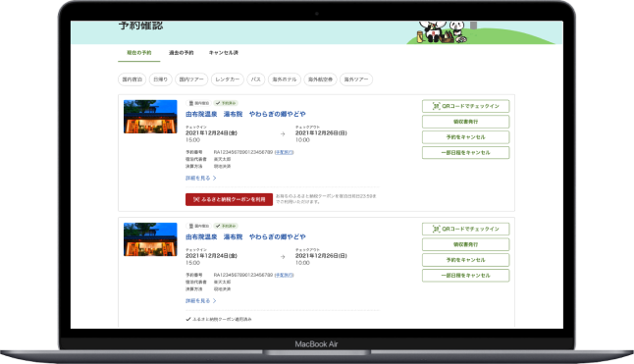Click 一部日程をキャンセル in first reservation card
The height and width of the screenshot is (364, 634).
(x=466, y=153)
